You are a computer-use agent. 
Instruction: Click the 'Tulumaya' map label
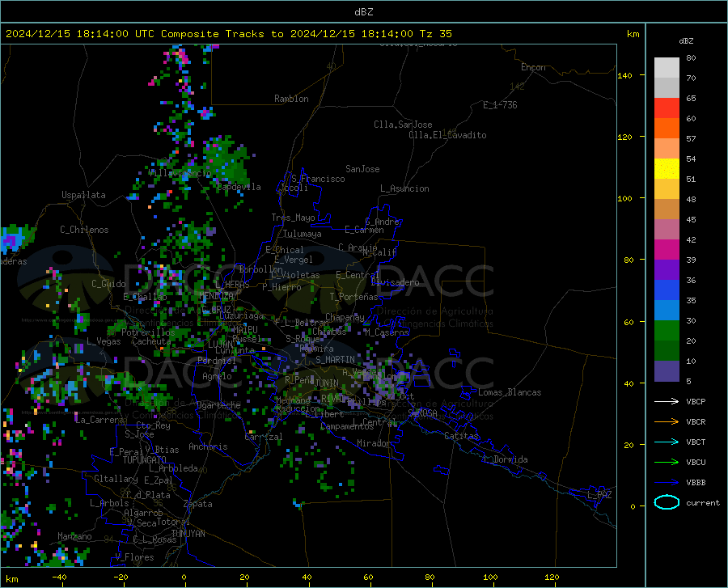pyautogui.click(x=303, y=234)
